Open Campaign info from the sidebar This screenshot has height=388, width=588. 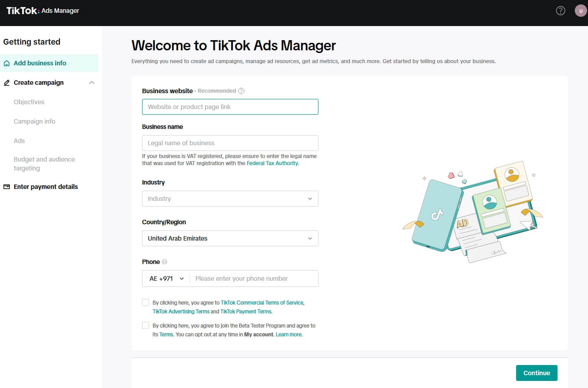tap(35, 121)
